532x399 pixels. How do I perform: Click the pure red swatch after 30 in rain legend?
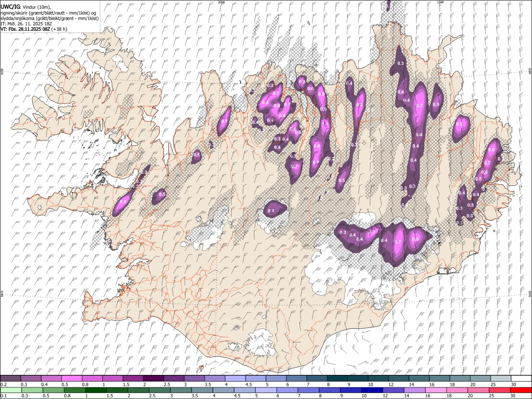[521, 390]
